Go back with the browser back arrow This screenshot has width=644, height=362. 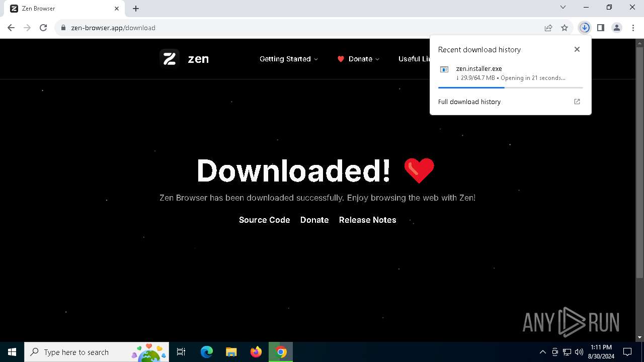11,28
